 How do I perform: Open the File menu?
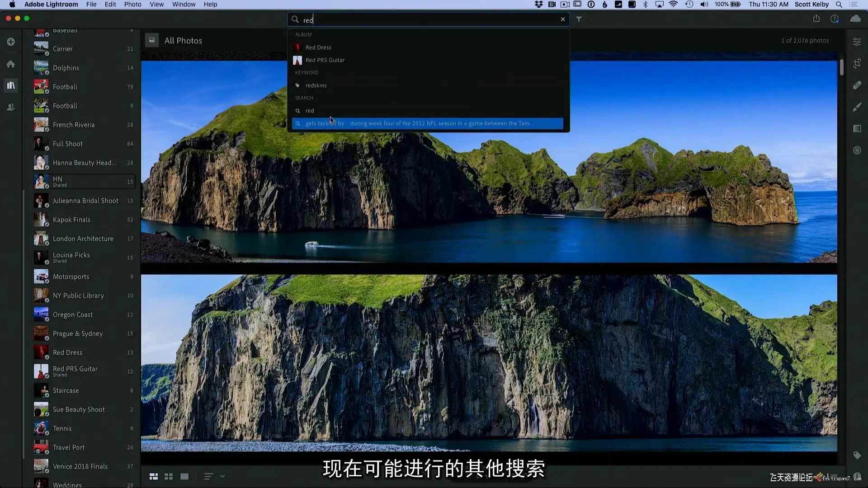point(91,4)
